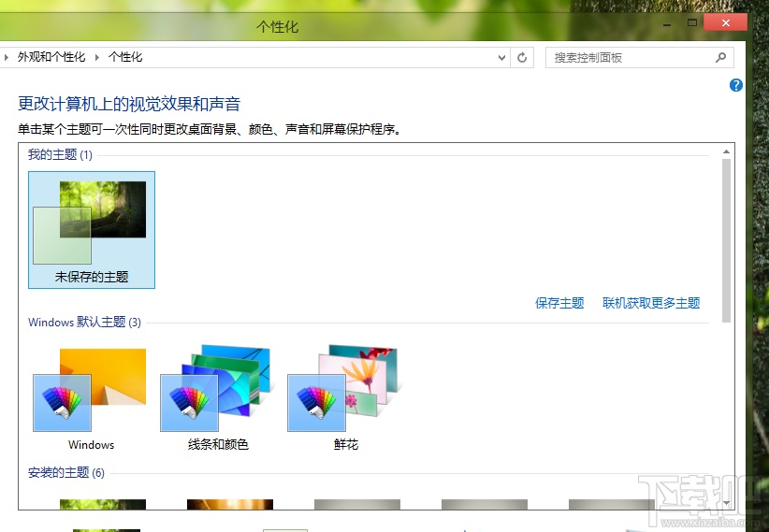769x532 pixels.
Task: Go to 外观和个性化 breadcrumb
Action: click(x=51, y=57)
